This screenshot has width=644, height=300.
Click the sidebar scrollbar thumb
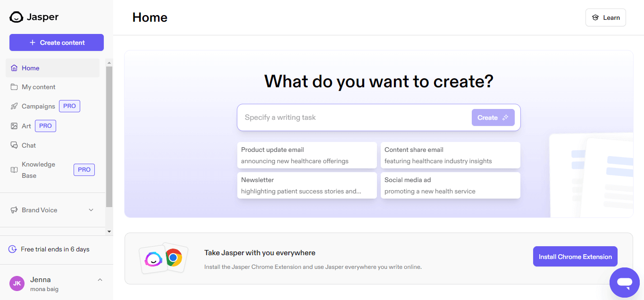coord(109,136)
